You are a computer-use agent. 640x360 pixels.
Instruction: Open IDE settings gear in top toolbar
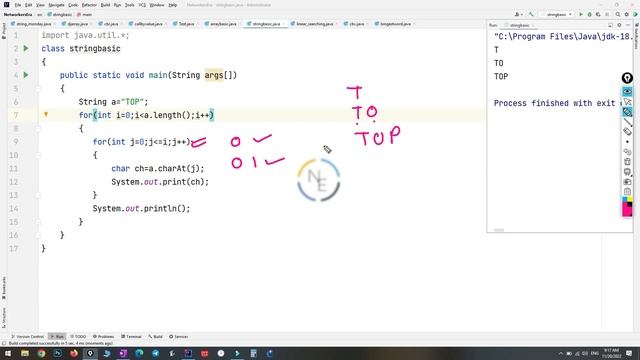coord(627,15)
